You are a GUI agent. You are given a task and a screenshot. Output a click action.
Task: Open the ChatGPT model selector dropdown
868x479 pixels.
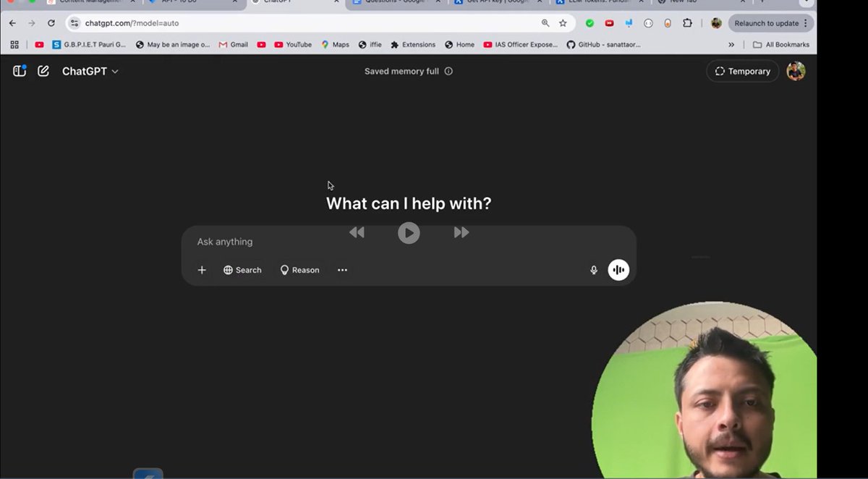tap(90, 71)
